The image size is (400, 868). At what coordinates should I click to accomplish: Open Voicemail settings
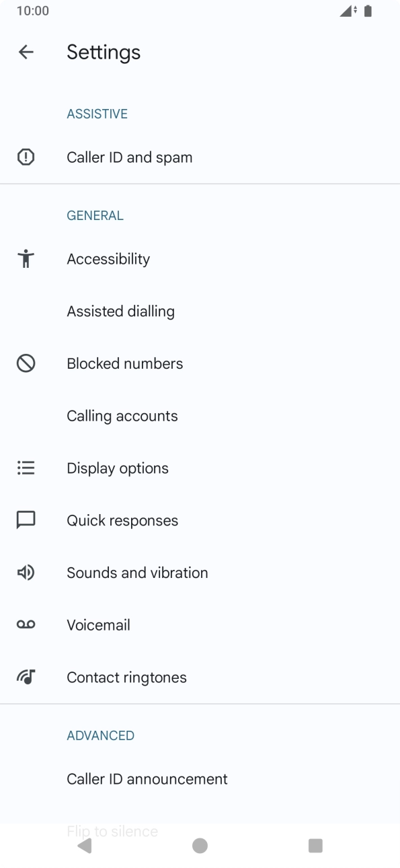pyautogui.click(x=98, y=624)
